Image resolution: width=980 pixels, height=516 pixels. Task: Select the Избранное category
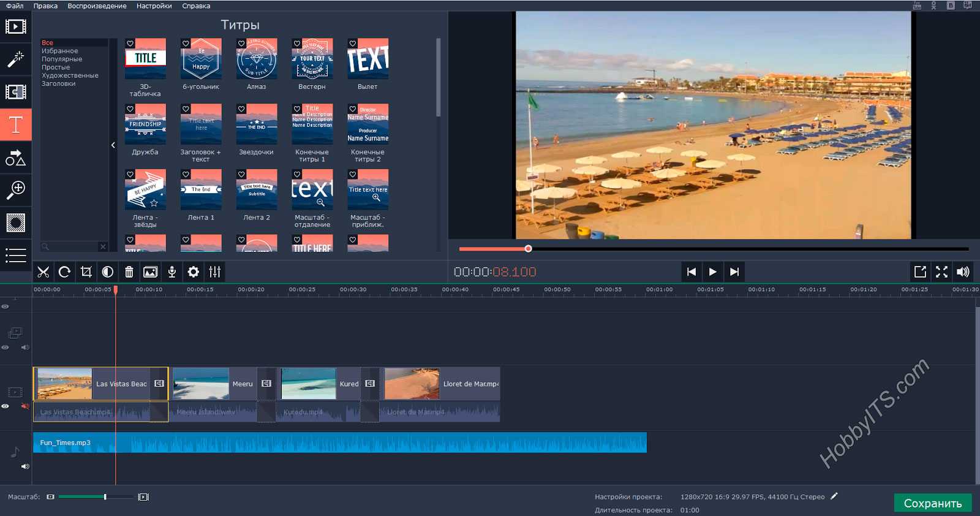click(x=74, y=51)
